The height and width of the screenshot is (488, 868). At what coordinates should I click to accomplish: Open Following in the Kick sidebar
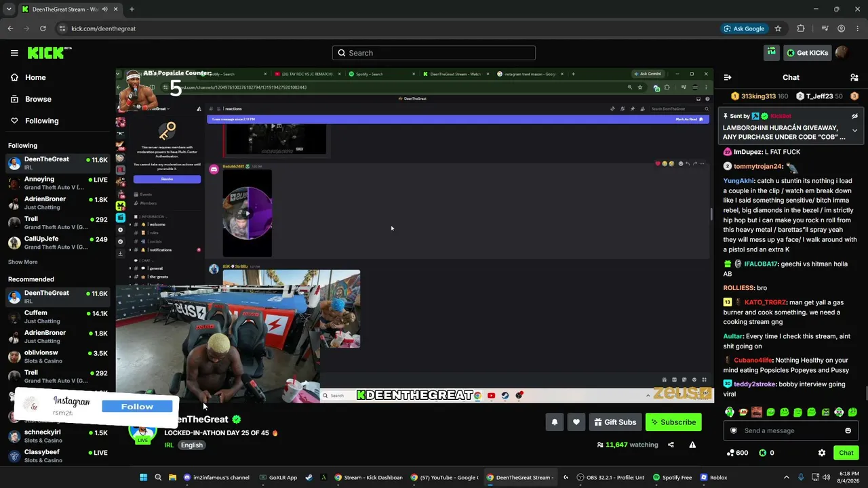pos(41,121)
